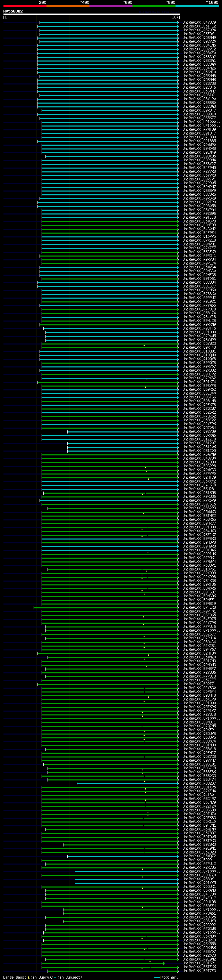Click hit label UniRef100_Q9SIX1
This screenshot has height=980, width=222.
point(199,95)
